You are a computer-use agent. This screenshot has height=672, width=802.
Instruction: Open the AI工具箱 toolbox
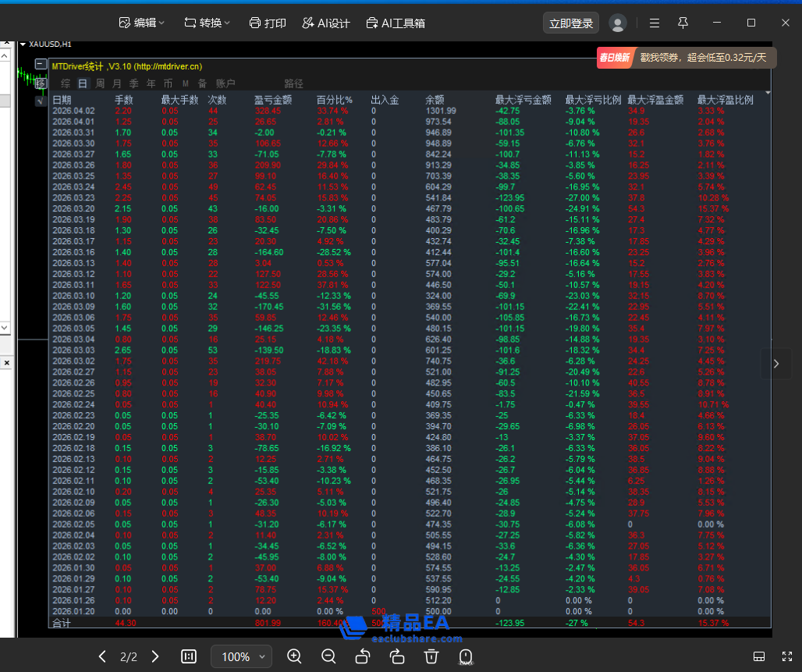pos(396,23)
